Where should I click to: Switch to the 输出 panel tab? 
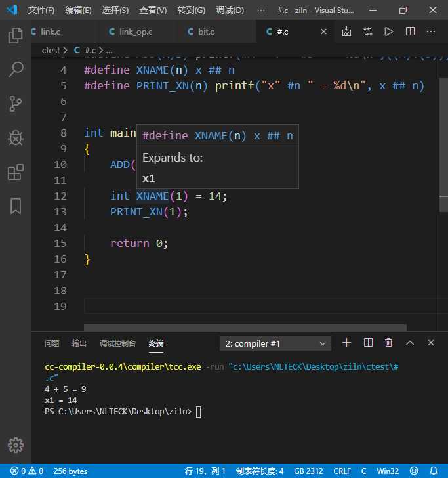[x=79, y=343]
